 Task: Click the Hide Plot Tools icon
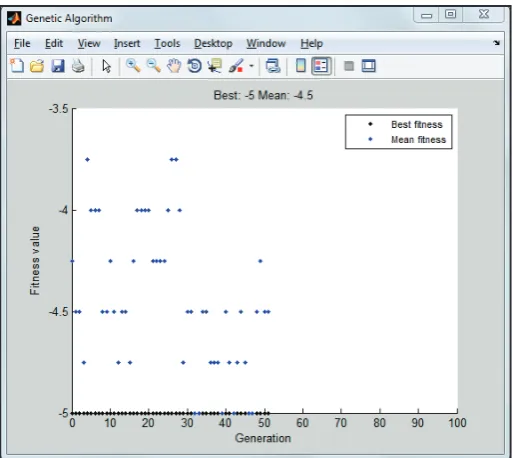(x=349, y=66)
